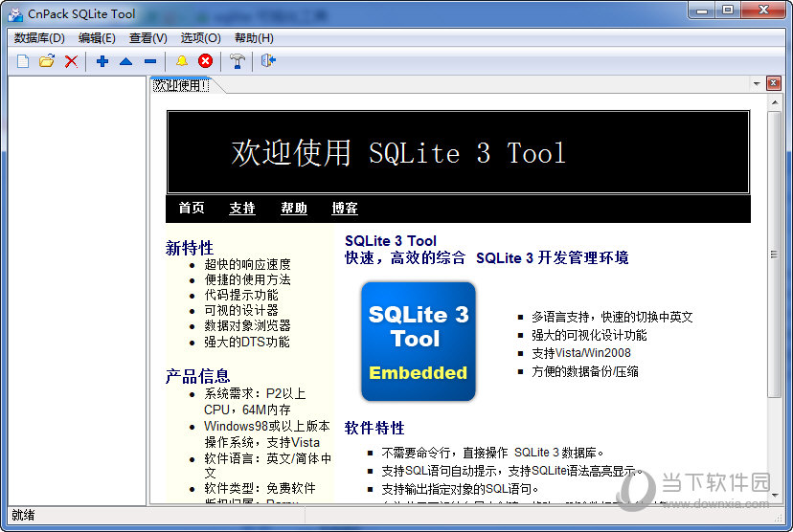The height and width of the screenshot is (532, 793).
Task: Open the 数据库(D) menu
Action: (39, 38)
